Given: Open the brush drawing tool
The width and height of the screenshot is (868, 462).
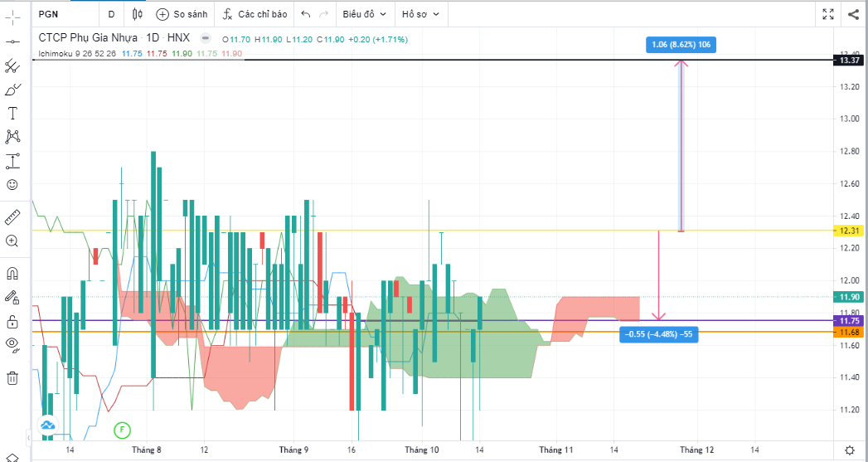Looking at the screenshot, I should [x=12, y=89].
